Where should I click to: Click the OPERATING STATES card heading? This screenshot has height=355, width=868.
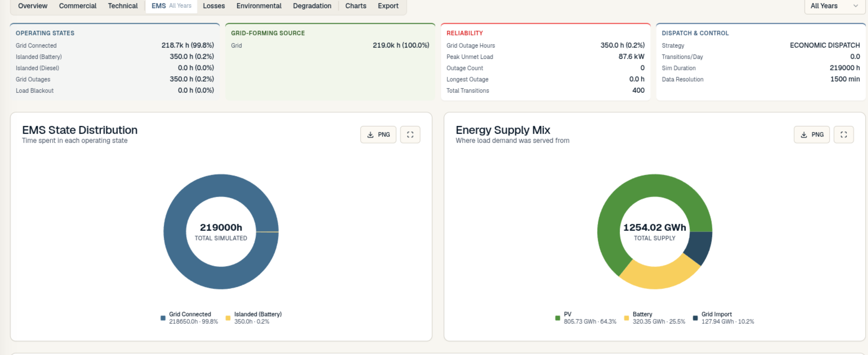(x=45, y=33)
